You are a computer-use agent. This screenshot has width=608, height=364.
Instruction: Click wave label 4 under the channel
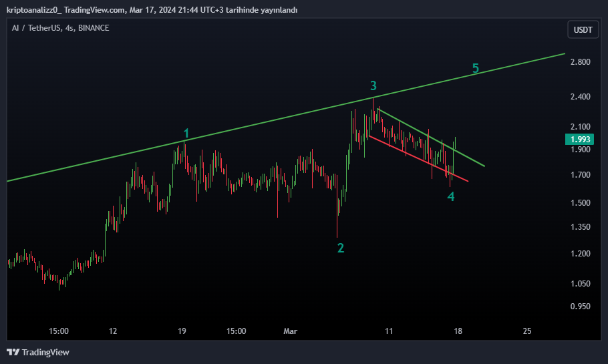click(x=450, y=196)
